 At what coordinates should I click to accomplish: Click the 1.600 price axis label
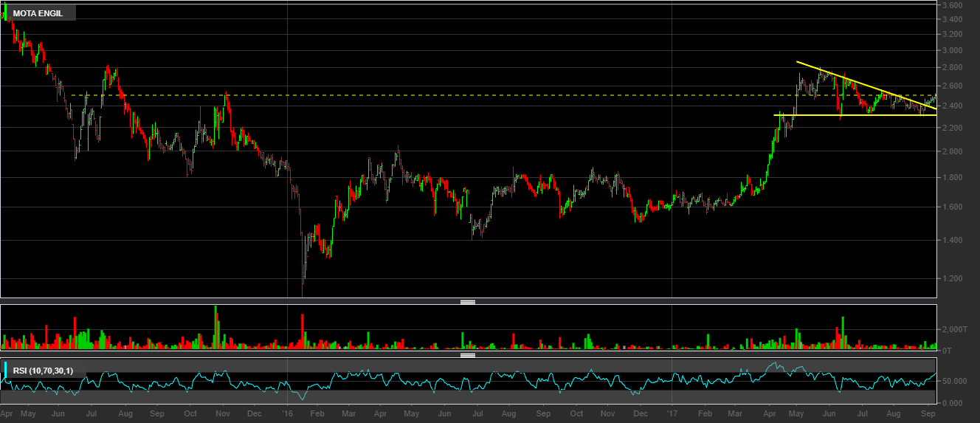pos(952,207)
